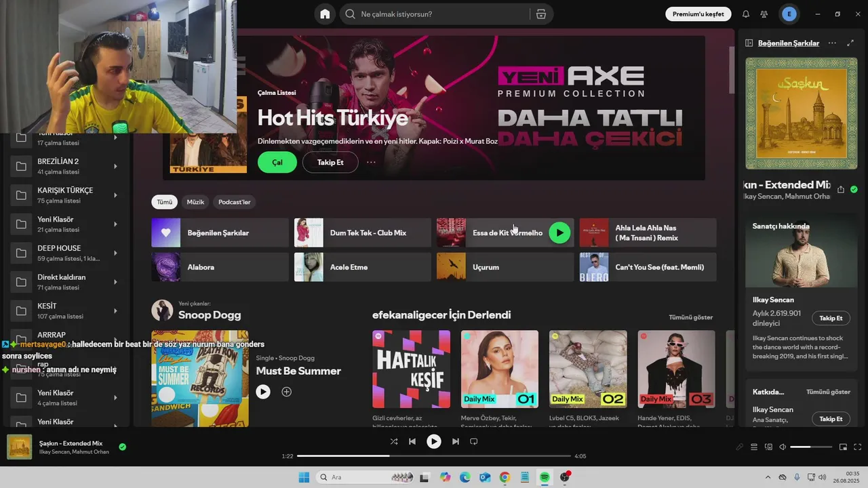Select the Müzik filter chip
This screenshot has height=488, width=868.
[x=195, y=202]
